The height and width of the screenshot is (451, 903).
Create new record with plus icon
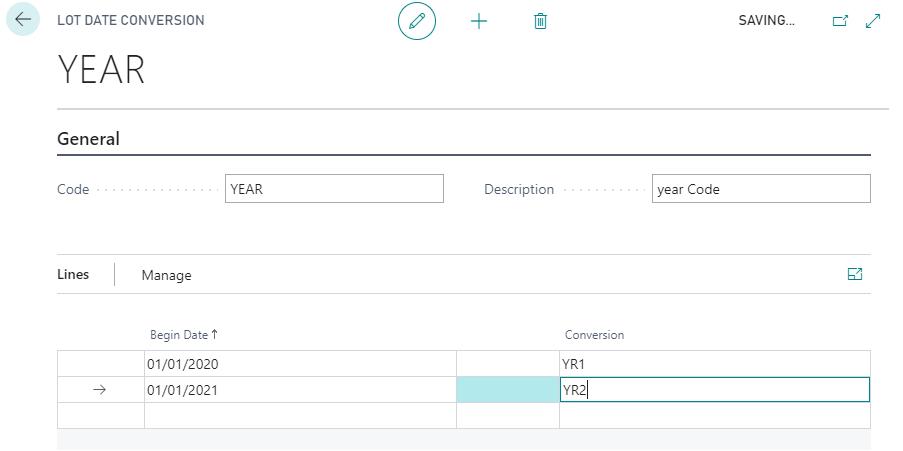pos(479,21)
